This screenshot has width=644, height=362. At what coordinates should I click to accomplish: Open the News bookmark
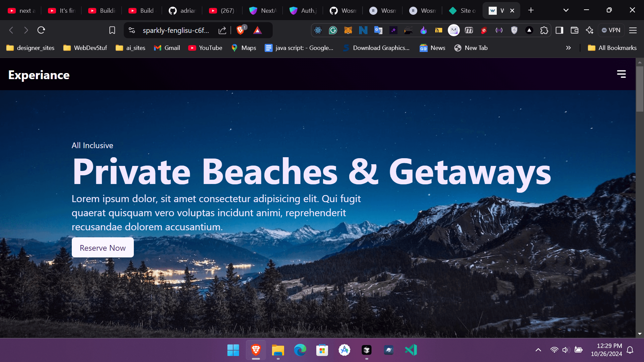(432, 48)
